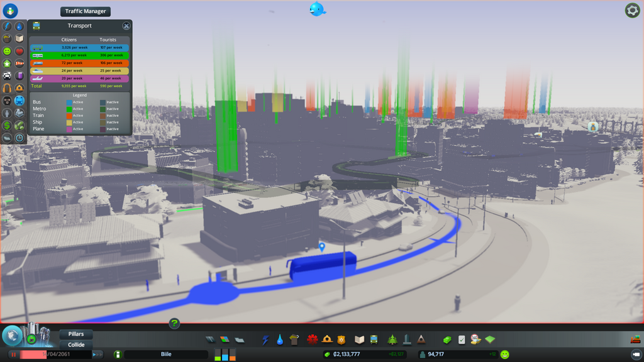Open the Districts paint menu
The width and height of the screenshot is (644, 362).
[240, 340]
